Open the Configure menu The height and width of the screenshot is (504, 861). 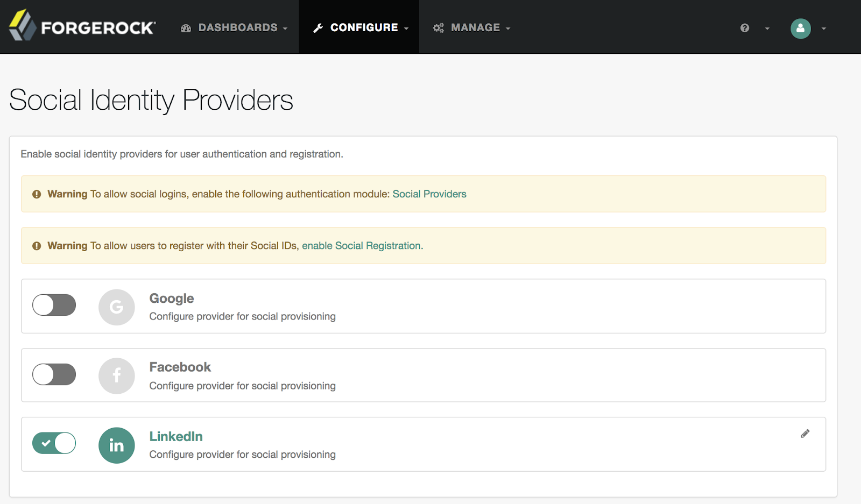click(x=361, y=27)
